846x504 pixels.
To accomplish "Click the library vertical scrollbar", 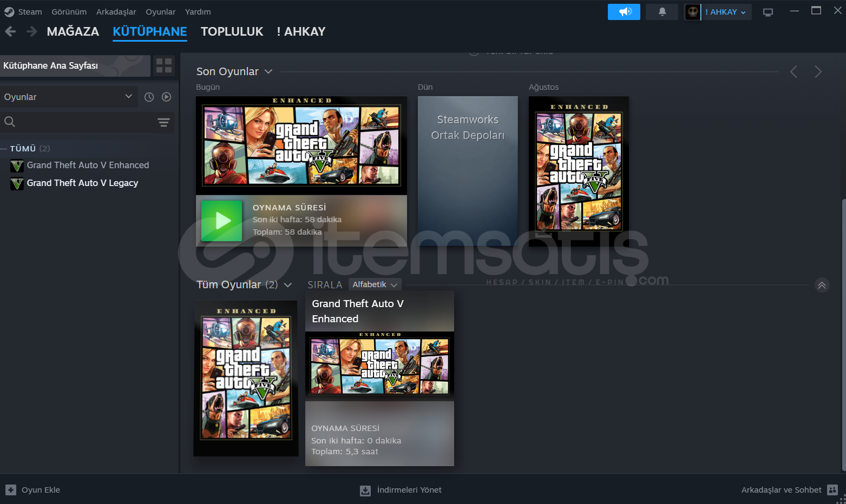I will [843, 335].
